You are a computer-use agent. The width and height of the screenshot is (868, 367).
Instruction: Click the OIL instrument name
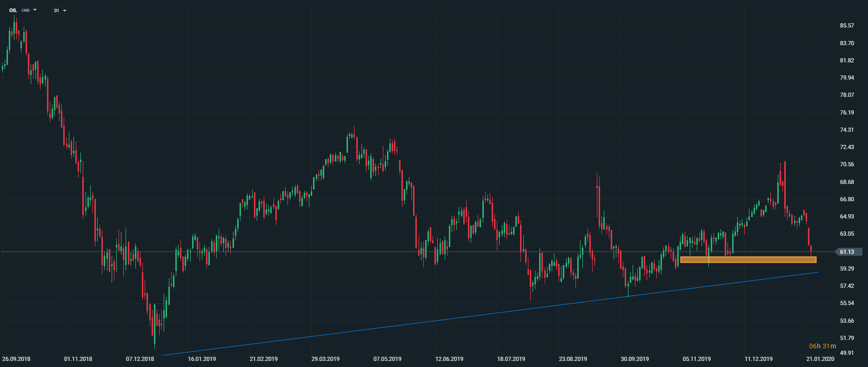(13, 10)
